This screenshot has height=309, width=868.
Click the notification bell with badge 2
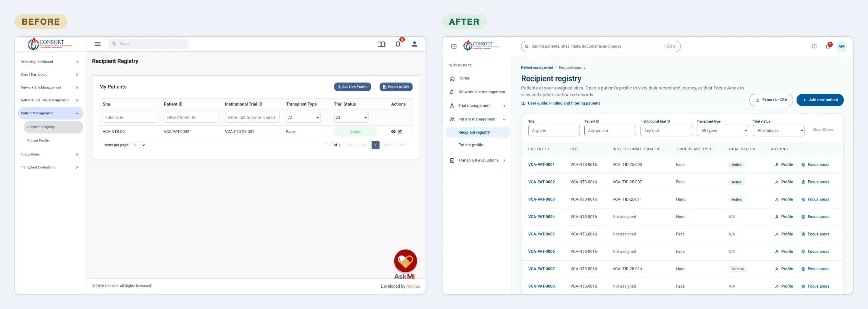point(828,46)
